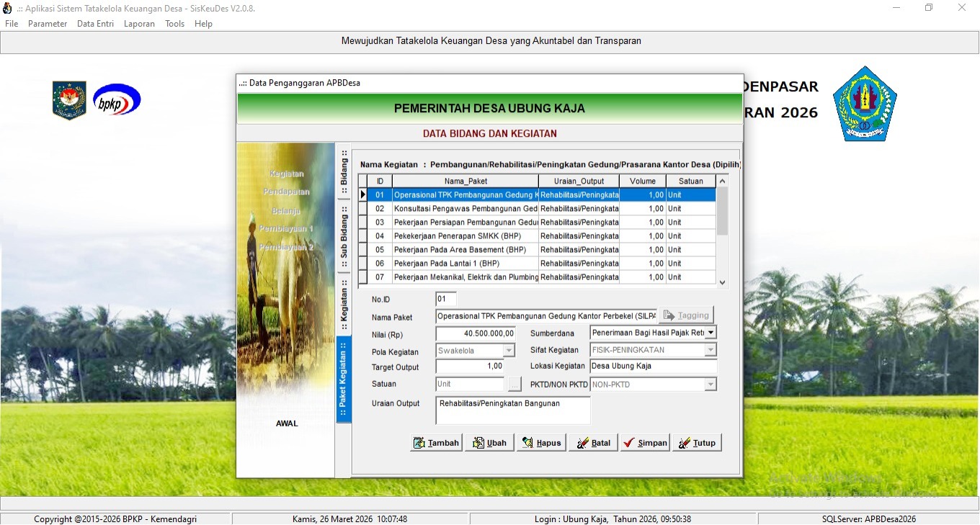Click the bpkp logo
Image resolution: width=980 pixels, height=525 pixels.
point(117,99)
